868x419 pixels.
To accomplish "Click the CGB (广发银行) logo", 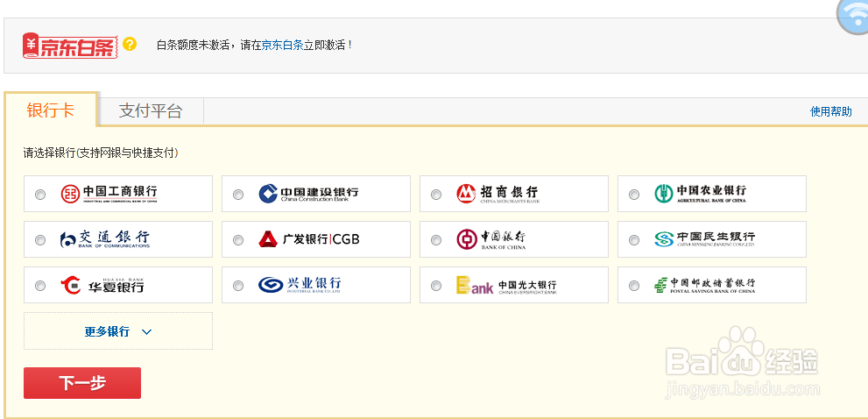I will click(309, 239).
